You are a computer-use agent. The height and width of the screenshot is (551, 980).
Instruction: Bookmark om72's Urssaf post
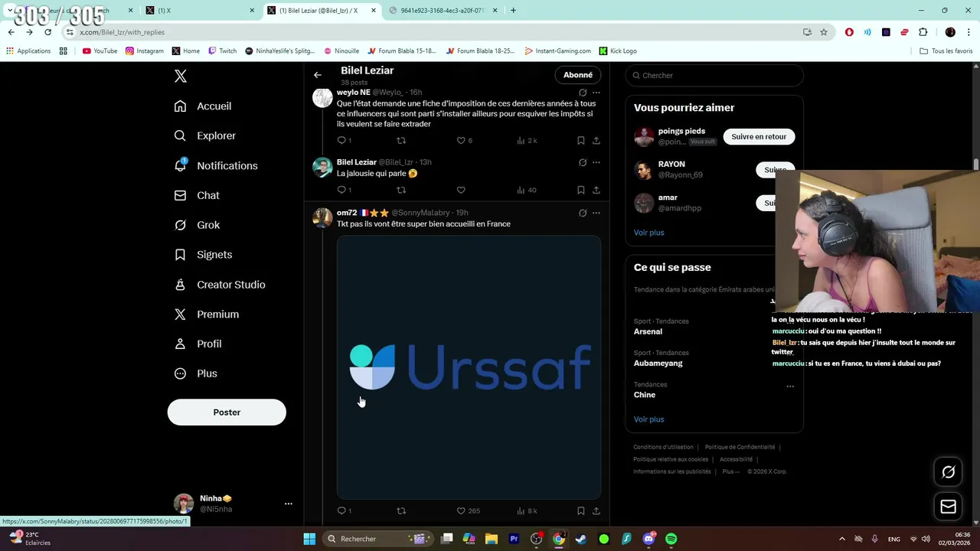pos(581,511)
